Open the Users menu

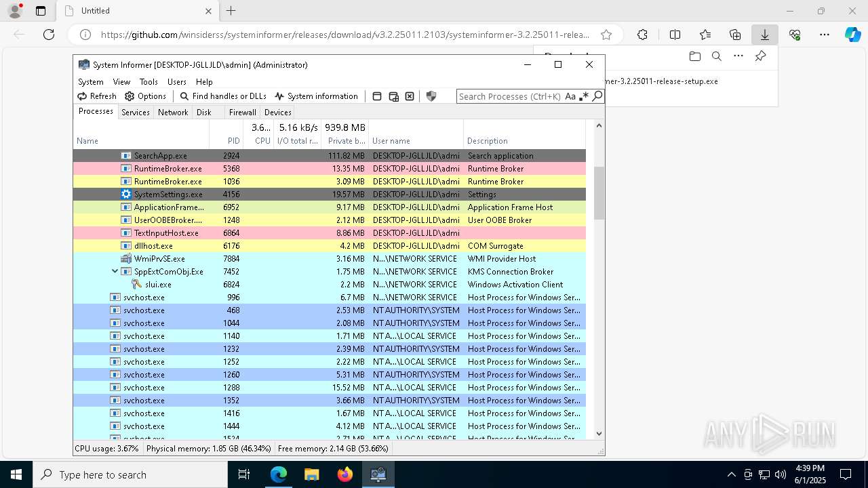[x=177, y=81]
